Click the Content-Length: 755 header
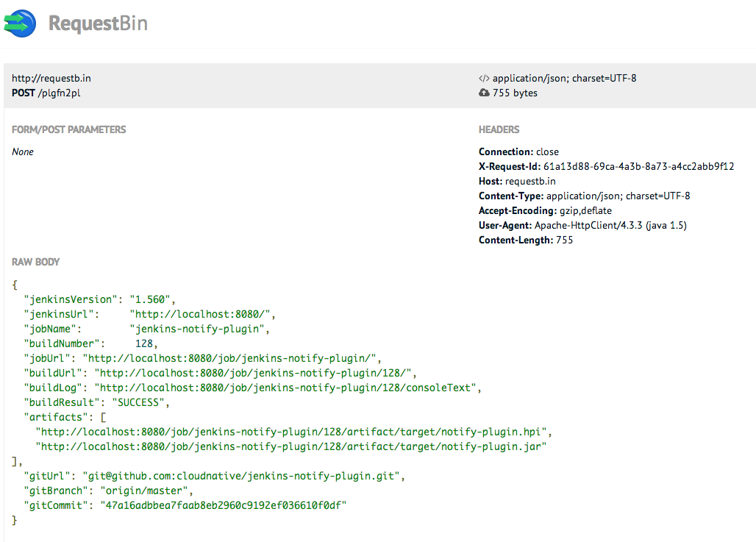This screenshot has width=756, height=542. (526, 240)
